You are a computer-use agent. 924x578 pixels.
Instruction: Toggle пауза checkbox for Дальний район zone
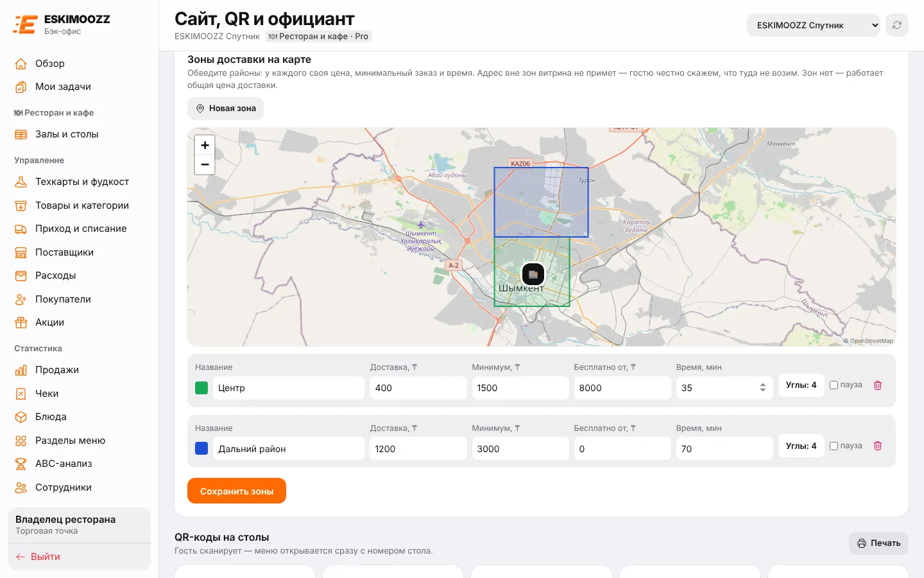pos(834,446)
